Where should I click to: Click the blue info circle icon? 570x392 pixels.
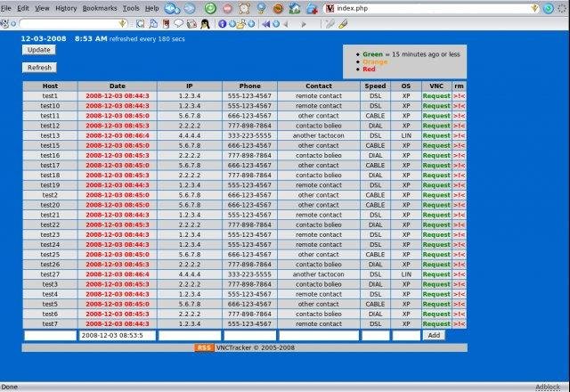[222, 24]
